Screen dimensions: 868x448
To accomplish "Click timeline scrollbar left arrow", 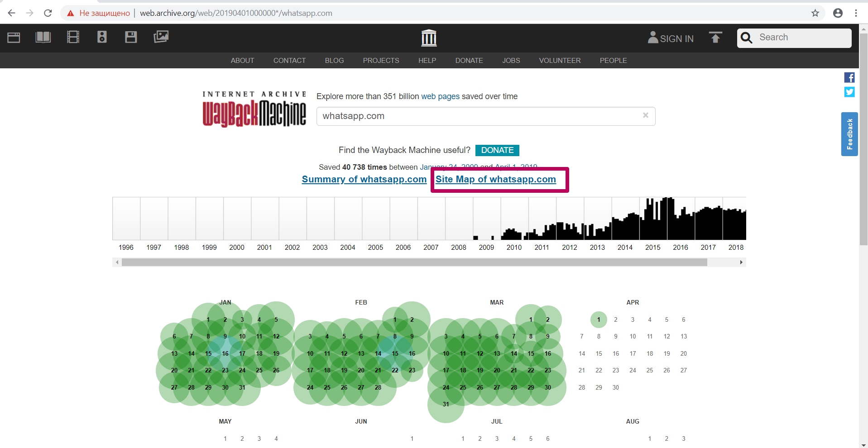I will [x=117, y=262].
